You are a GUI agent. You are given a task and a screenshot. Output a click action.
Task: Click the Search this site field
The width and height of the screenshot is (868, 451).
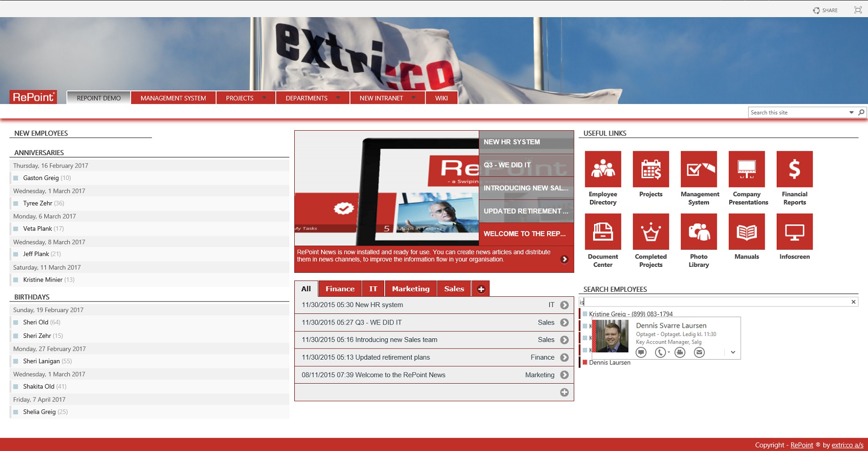[798, 112]
